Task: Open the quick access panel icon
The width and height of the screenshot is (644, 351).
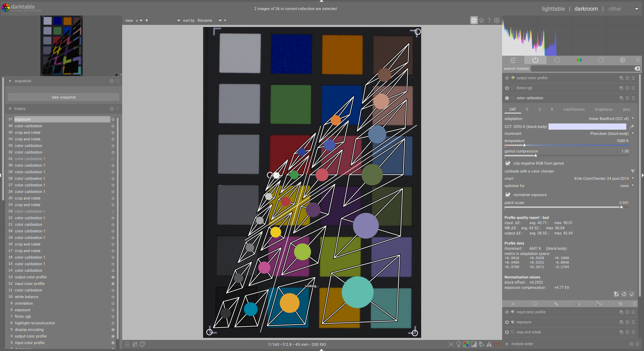Action: pyautogui.click(x=513, y=60)
